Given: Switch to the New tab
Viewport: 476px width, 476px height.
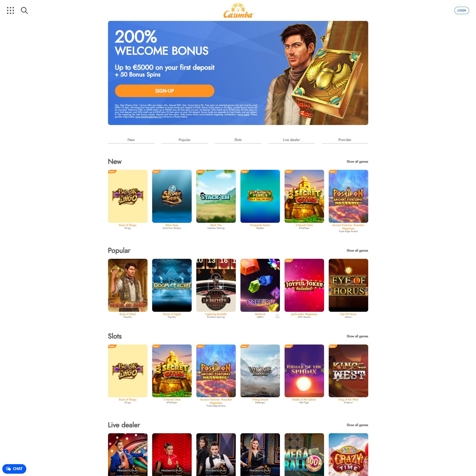Looking at the screenshot, I should (x=131, y=140).
